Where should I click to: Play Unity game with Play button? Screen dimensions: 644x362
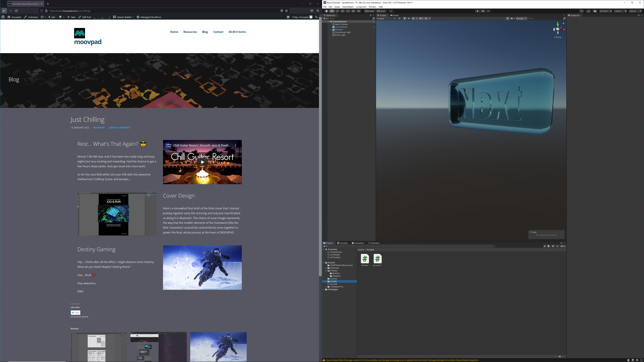click(x=477, y=11)
